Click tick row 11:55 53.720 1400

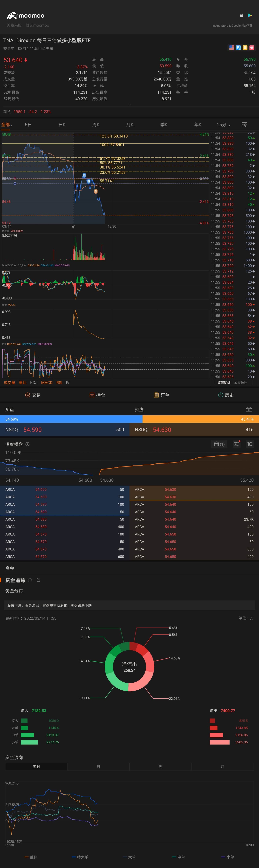(233, 266)
